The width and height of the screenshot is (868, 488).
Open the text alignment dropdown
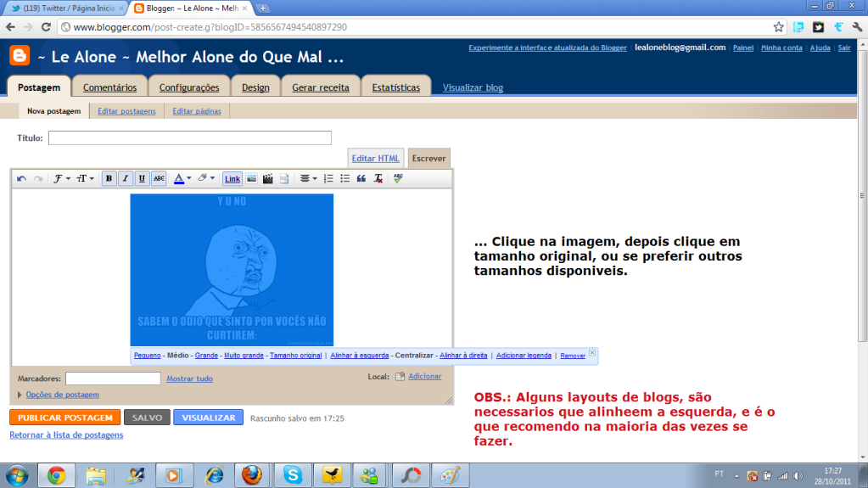309,179
